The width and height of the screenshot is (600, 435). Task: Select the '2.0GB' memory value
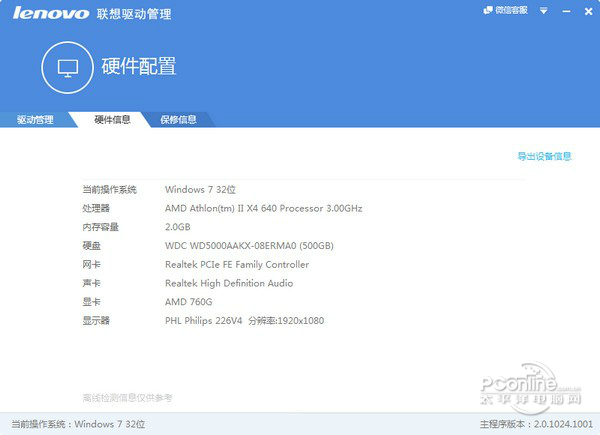[178, 227]
